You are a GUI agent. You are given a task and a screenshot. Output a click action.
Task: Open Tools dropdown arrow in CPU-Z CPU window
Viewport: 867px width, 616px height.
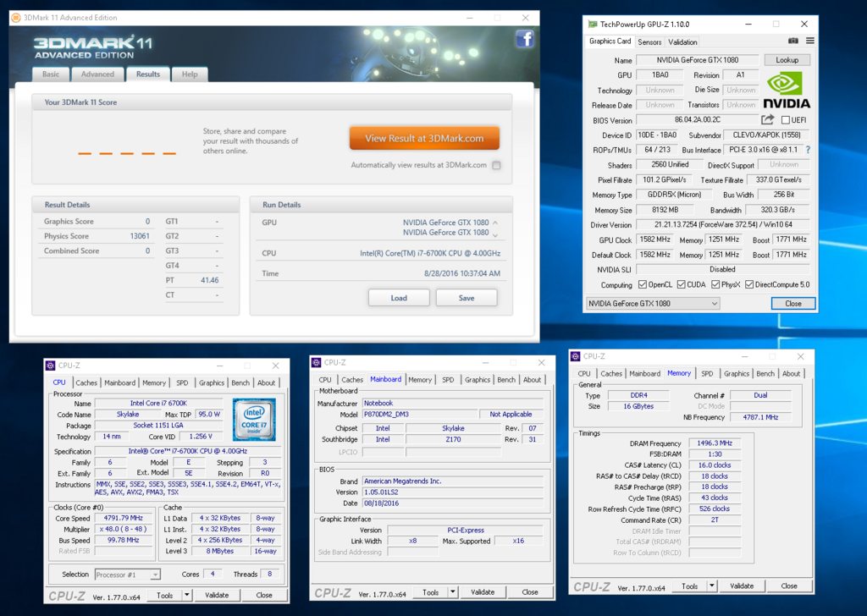coord(187,595)
